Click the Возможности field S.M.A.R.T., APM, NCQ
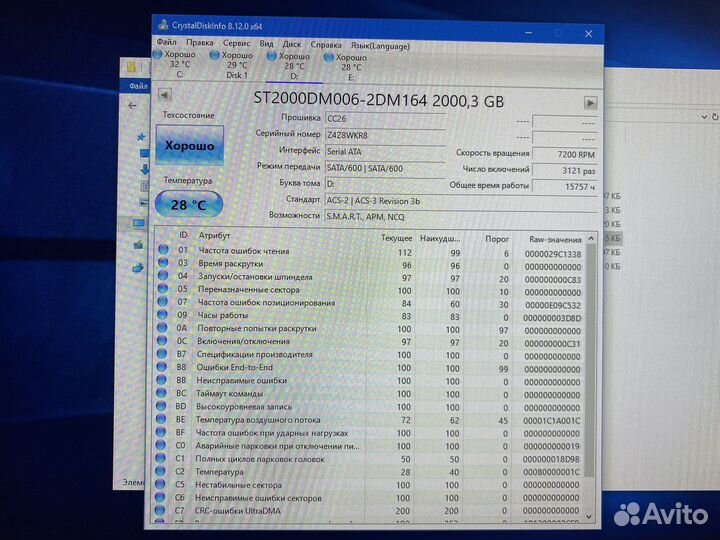720x540 pixels. [x=461, y=217]
